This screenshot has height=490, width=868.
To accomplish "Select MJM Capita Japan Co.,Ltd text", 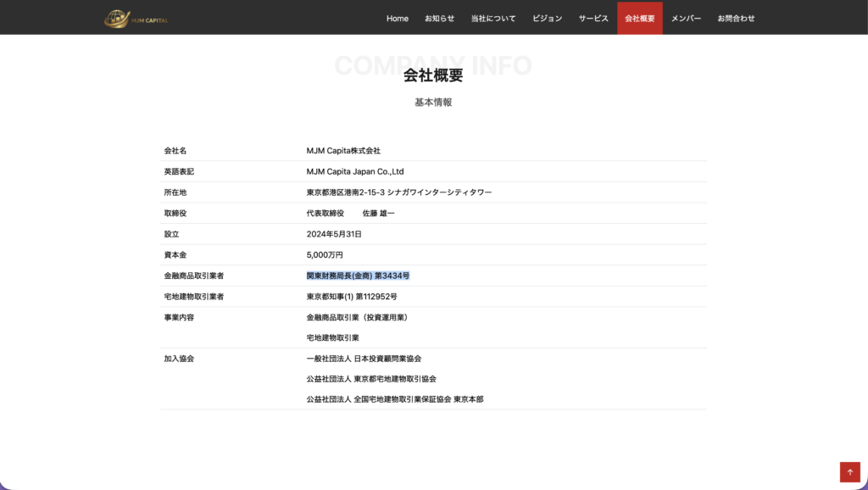I will 355,171.
